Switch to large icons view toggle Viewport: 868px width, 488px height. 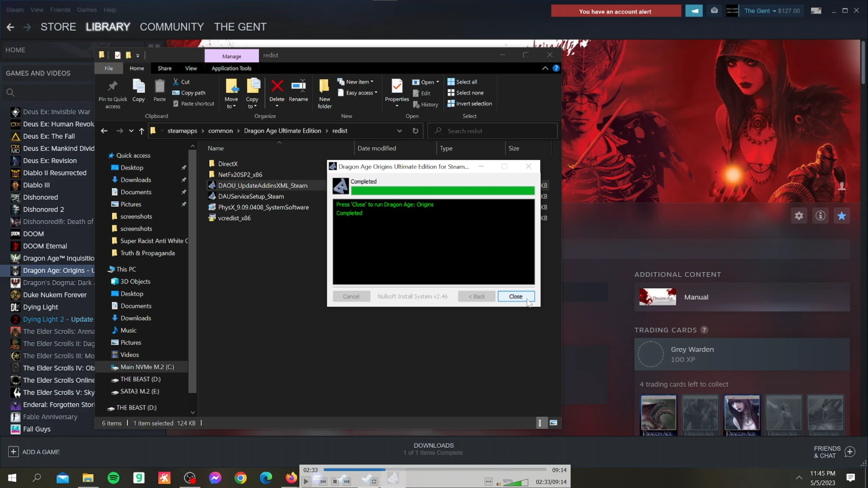tap(553, 423)
